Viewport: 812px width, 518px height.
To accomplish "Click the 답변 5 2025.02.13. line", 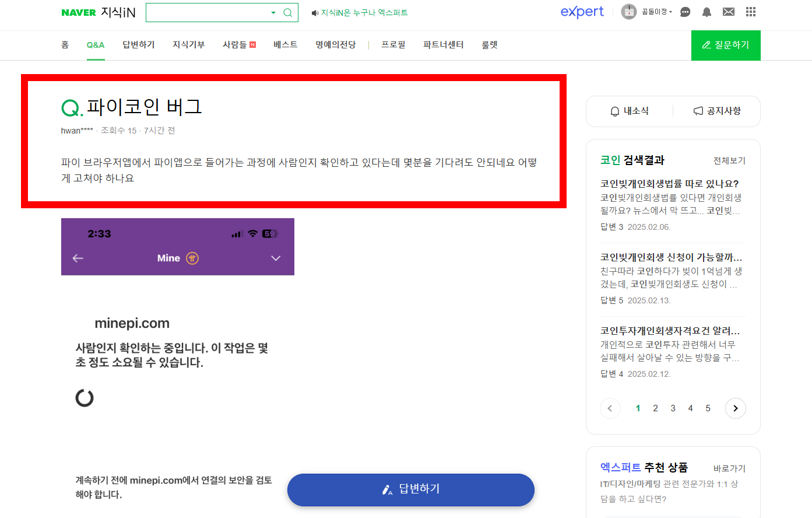I will tap(635, 300).
